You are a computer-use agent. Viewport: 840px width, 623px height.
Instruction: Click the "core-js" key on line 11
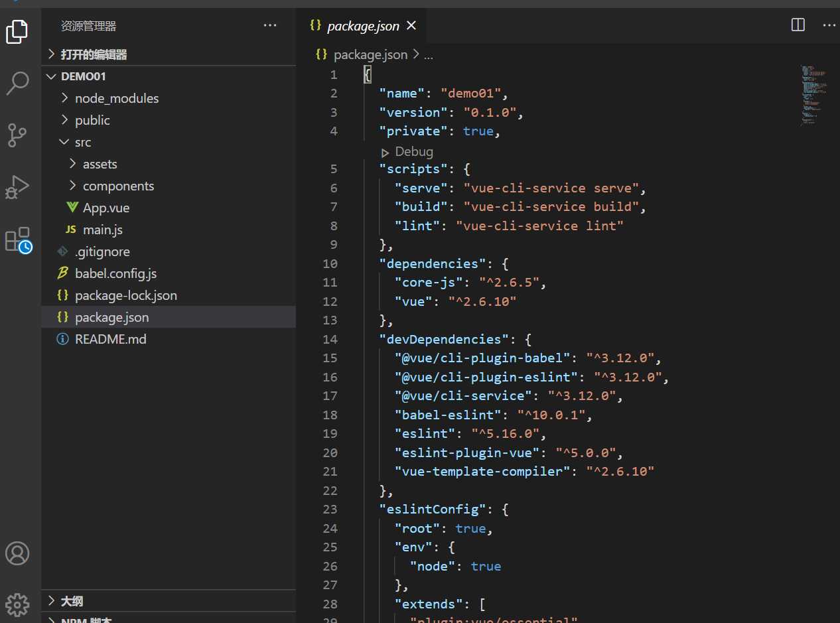(429, 283)
